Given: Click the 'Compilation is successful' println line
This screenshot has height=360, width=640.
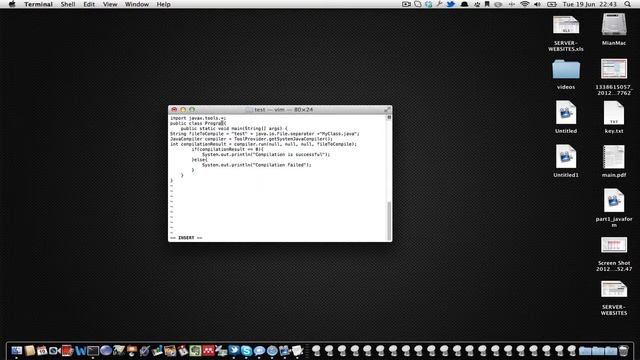Looking at the screenshot, I should point(266,154).
